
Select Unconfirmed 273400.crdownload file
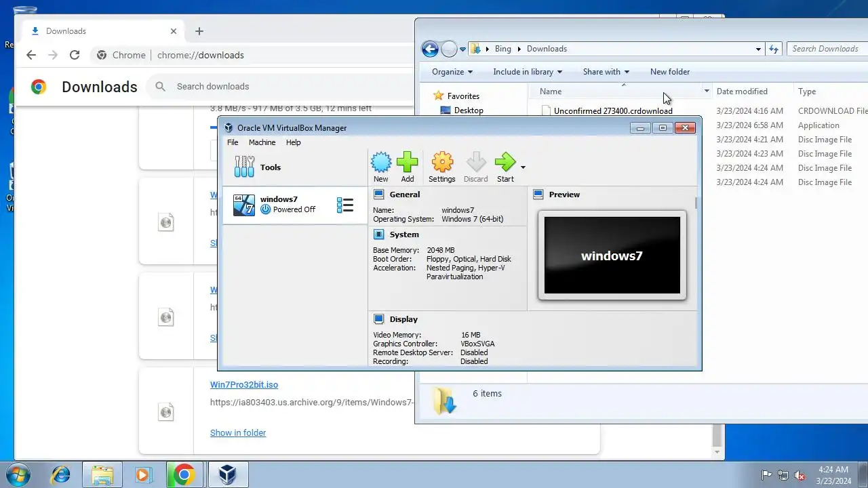pos(613,111)
